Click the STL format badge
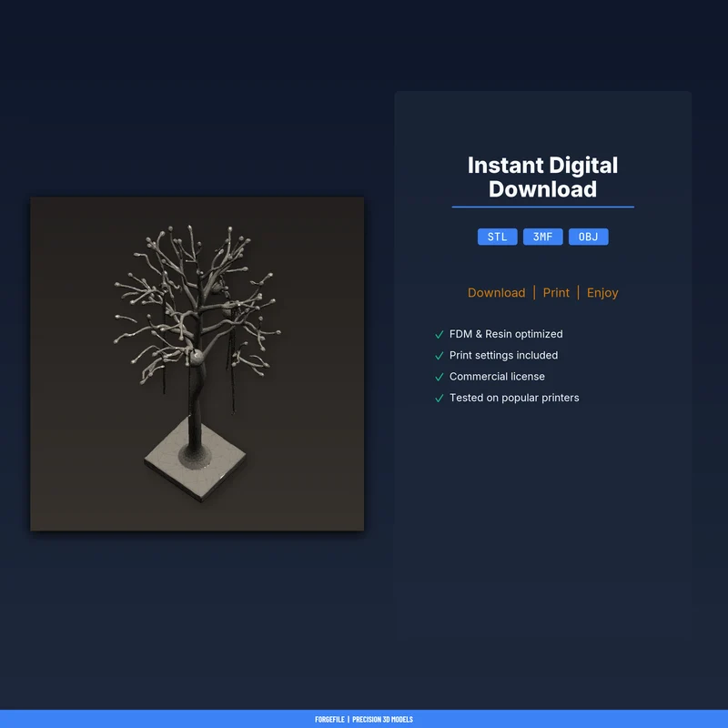The width and height of the screenshot is (728, 728). (x=497, y=237)
